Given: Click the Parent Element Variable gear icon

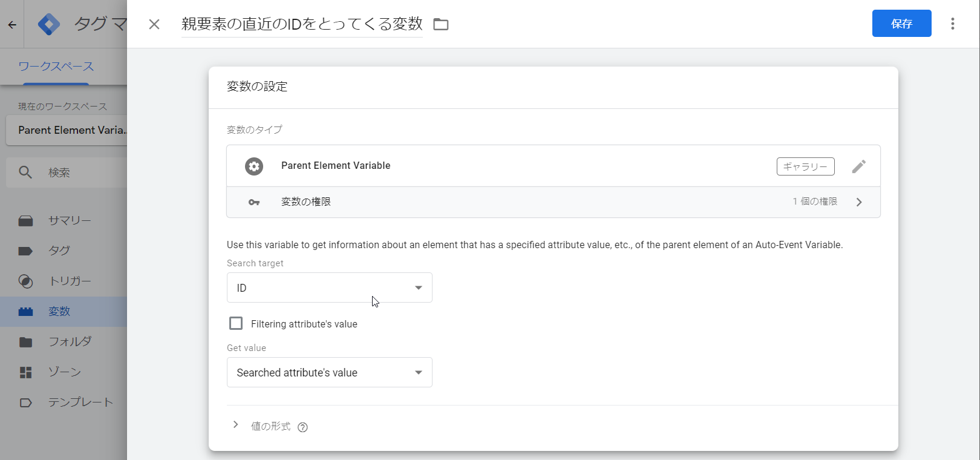Looking at the screenshot, I should click(x=254, y=166).
